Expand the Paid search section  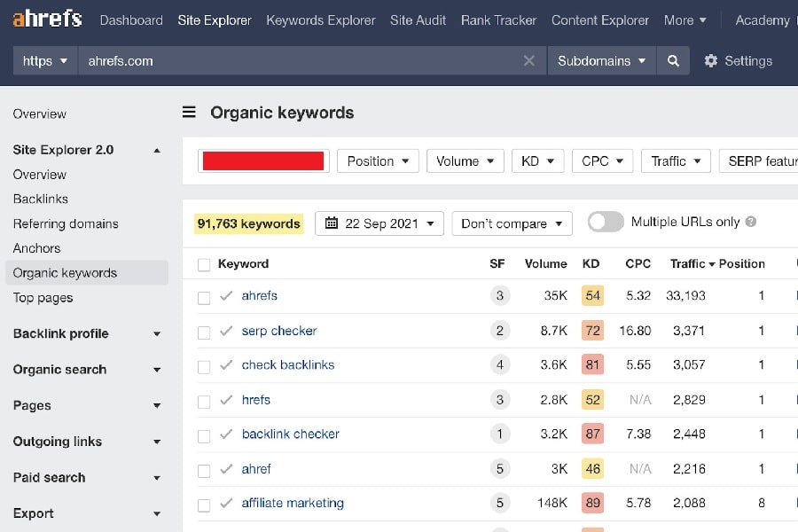coord(157,478)
